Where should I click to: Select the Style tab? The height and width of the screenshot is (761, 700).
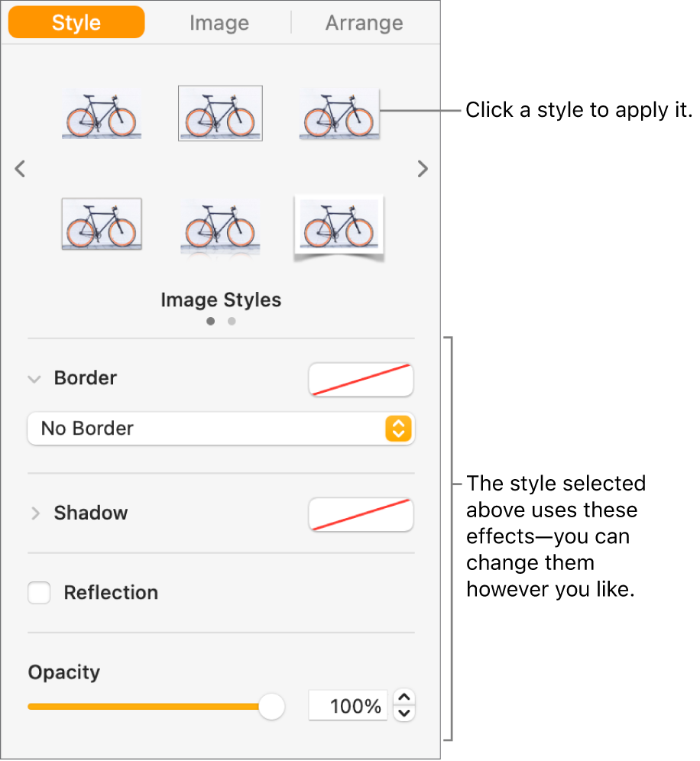(76, 23)
